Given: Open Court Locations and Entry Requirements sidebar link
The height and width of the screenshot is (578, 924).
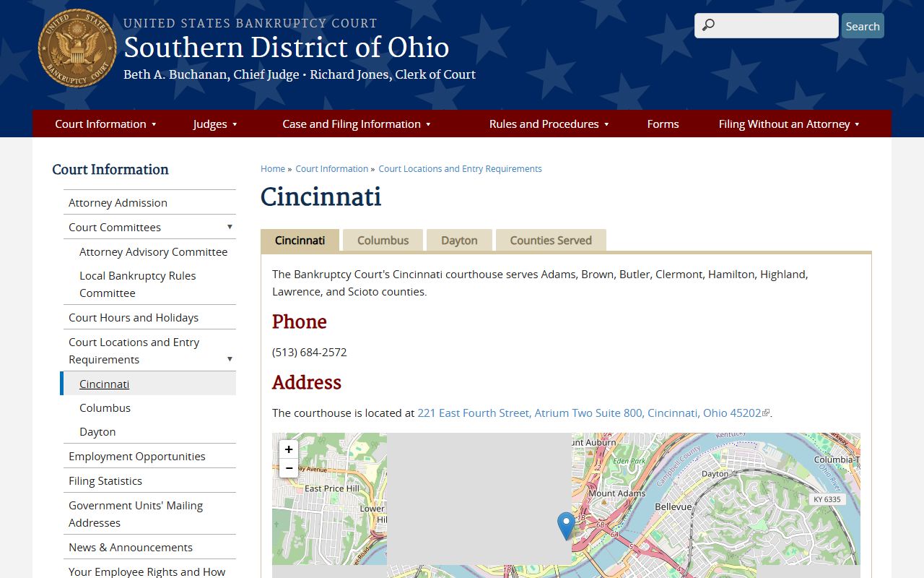Looking at the screenshot, I should [x=134, y=350].
